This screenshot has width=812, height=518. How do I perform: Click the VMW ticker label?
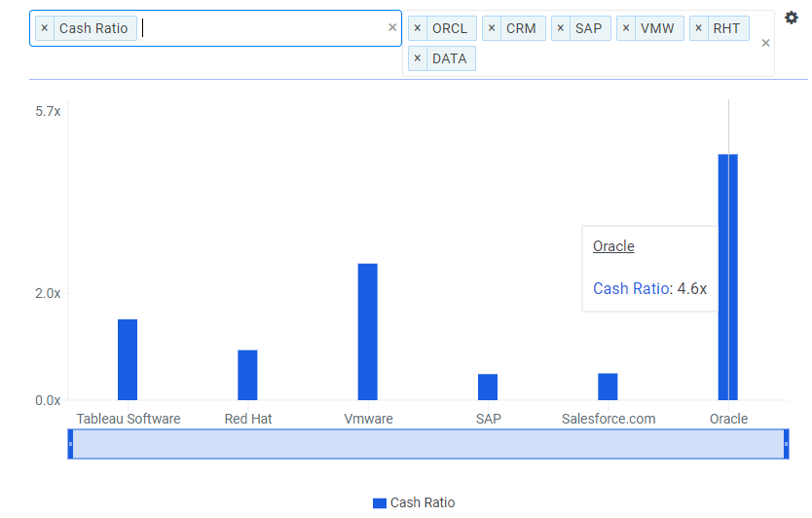[x=657, y=28]
